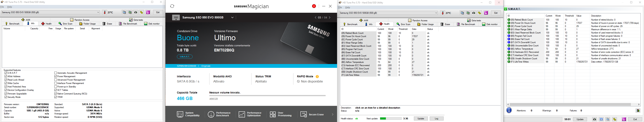This screenshot has height=122, width=644.
Task: Click Exit button in left HD Tune window
Action: tap(158, 13)
